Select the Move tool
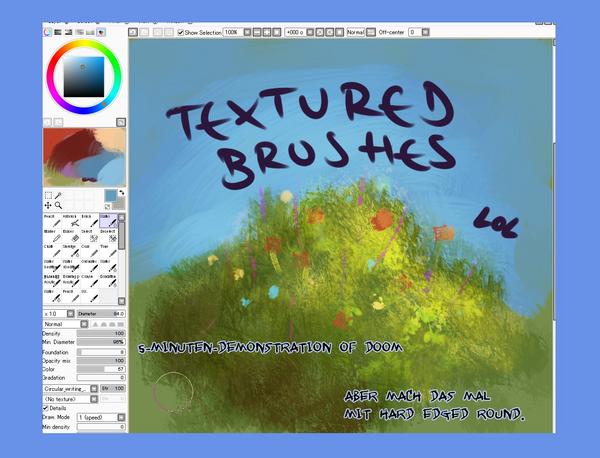This screenshot has width=600, height=458. (48, 205)
